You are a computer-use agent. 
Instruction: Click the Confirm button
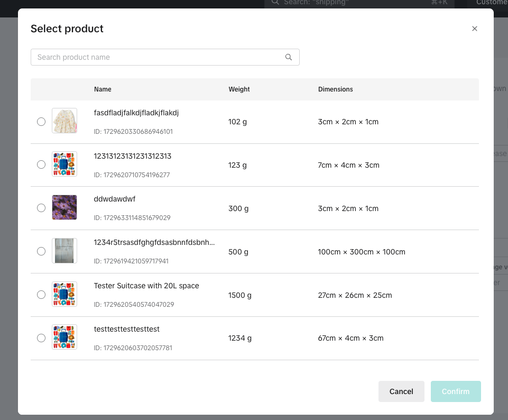(455, 391)
